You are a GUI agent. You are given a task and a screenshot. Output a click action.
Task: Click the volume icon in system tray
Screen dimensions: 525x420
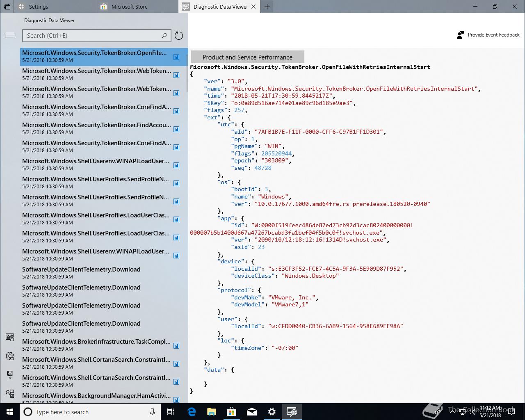pos(472,412)
